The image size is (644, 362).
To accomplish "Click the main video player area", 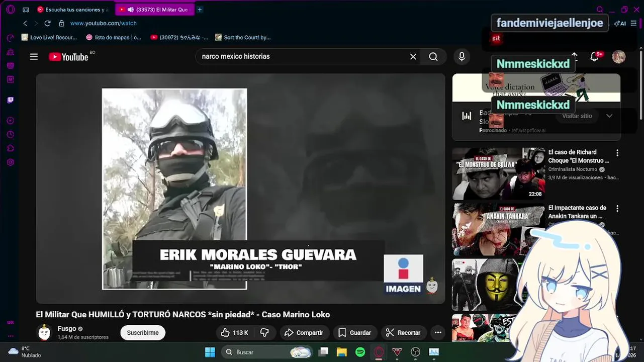I will (240, 189).
